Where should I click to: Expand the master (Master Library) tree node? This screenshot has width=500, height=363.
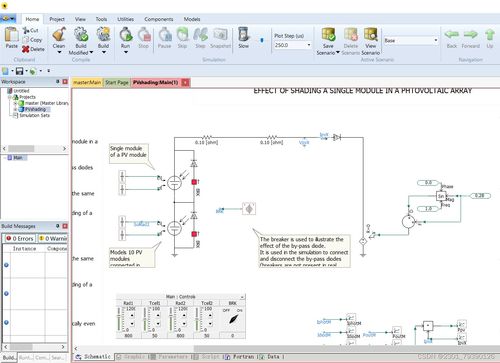[15, 103]
